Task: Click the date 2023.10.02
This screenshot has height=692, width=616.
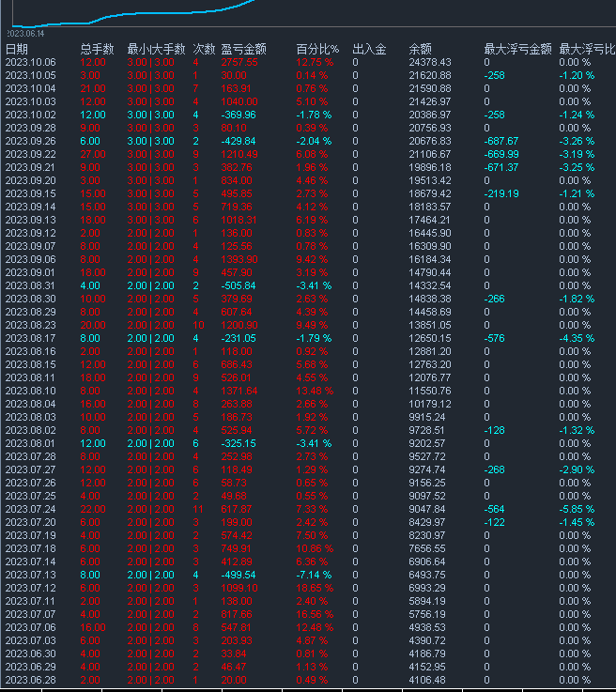Action: [x=30, y=115]
